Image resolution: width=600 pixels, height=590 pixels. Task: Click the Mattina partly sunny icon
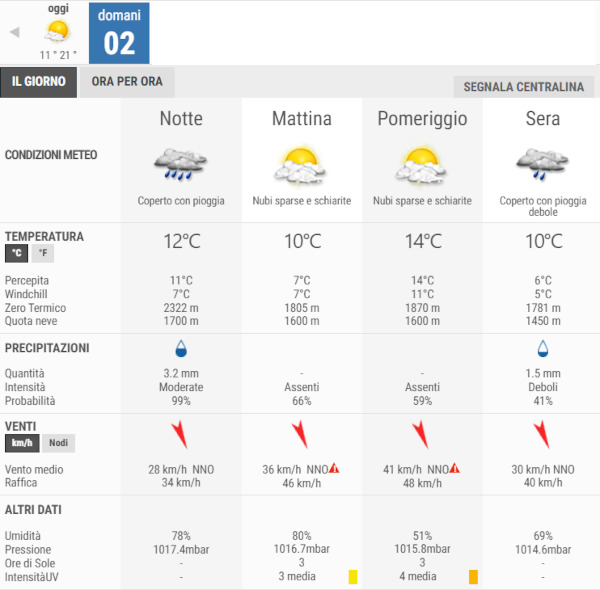301,164
